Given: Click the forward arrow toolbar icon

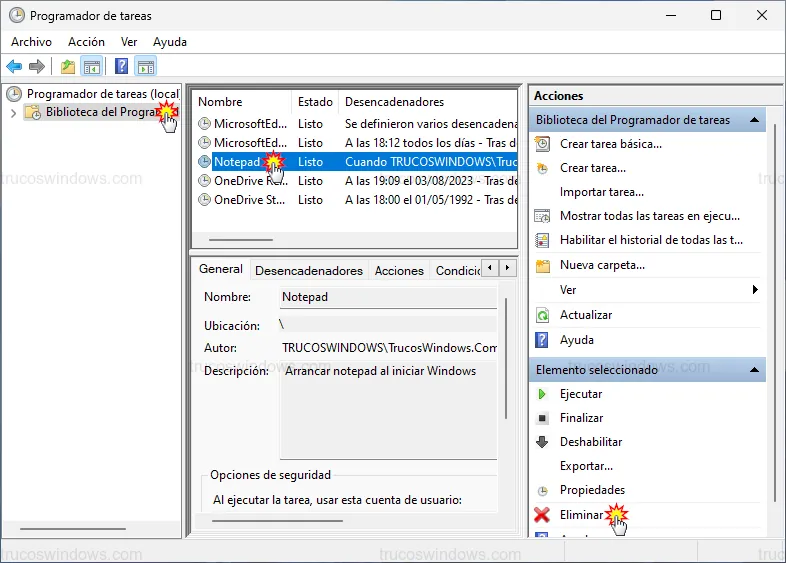Looking at the screenshot, I should [x=37, y=67].
